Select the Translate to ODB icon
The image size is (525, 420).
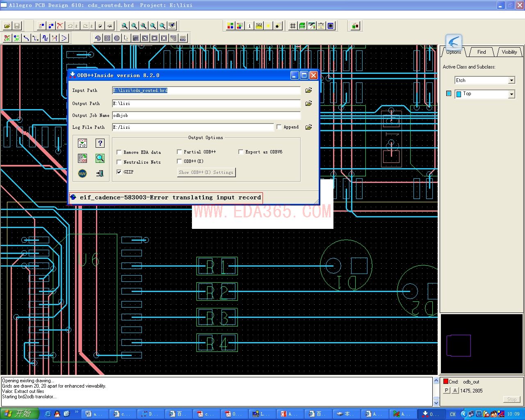tap(82, 158)
